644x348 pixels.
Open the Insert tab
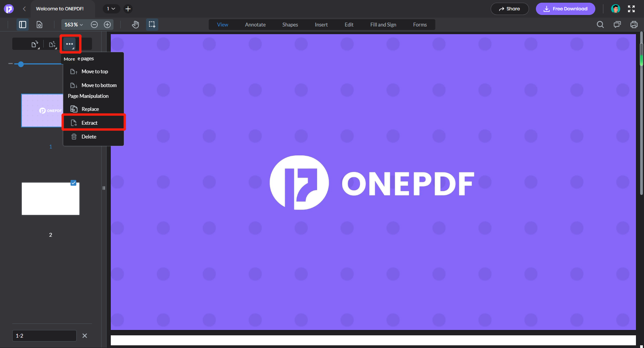tap(321, 25)
